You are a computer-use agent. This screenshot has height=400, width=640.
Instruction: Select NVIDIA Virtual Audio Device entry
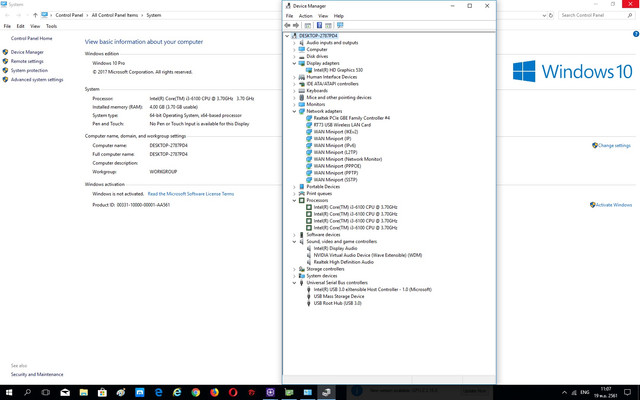tap(368, 255)
